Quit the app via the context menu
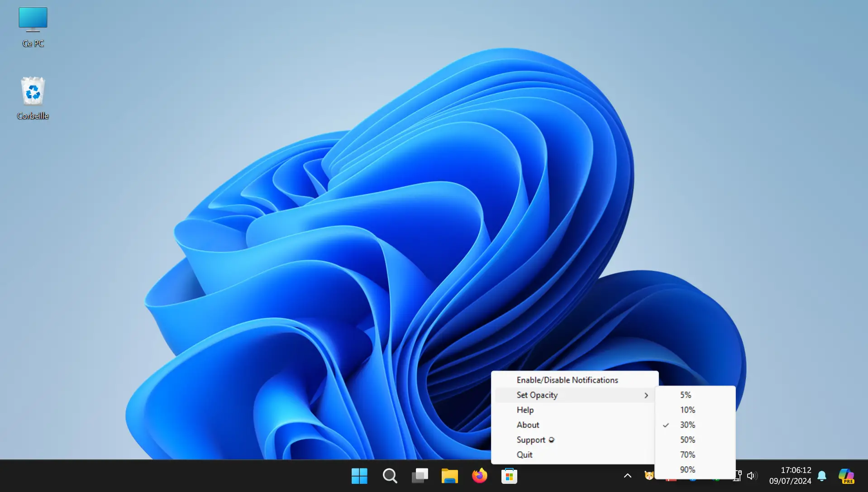The image size is (868, 492). pyautogui.click(x=574, y=455)
